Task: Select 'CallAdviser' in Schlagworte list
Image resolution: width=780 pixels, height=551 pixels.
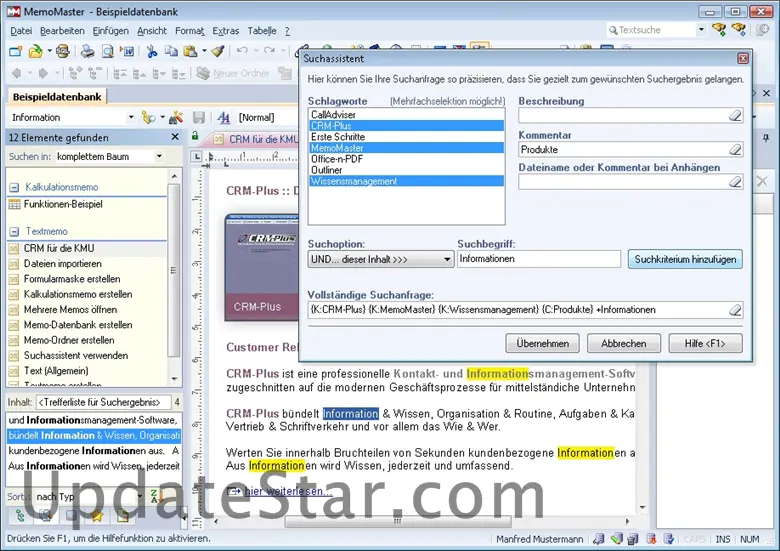Action: point(406,114)
